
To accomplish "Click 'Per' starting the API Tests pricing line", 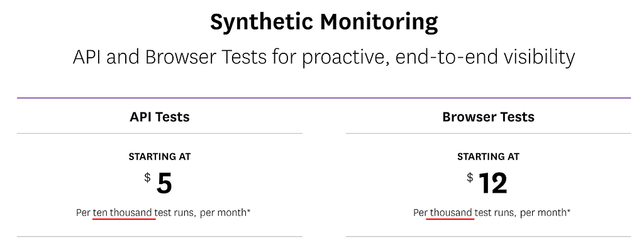I will coord(83,213).
